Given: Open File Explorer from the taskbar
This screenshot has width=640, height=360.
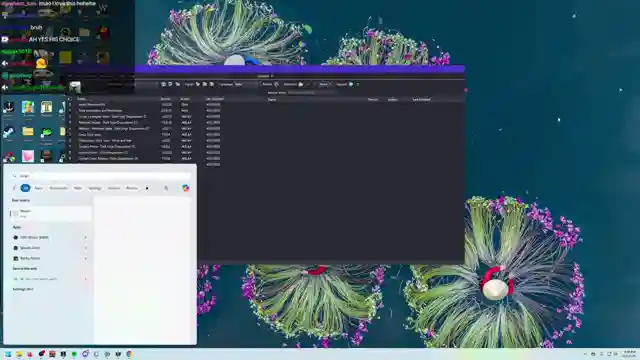Looking at the screenshot, I should (19, 354).
